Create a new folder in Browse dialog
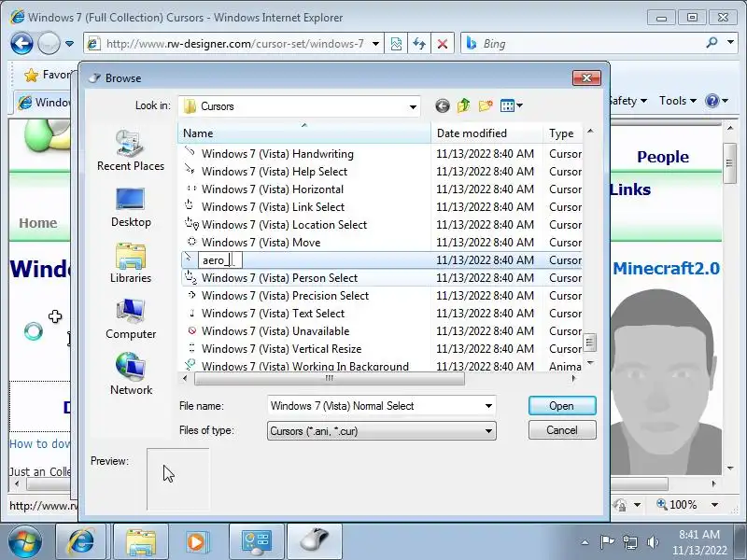Image resolution: width=747 pixels, height=560 pixels. pyautogui.click(x=486, y=105)
